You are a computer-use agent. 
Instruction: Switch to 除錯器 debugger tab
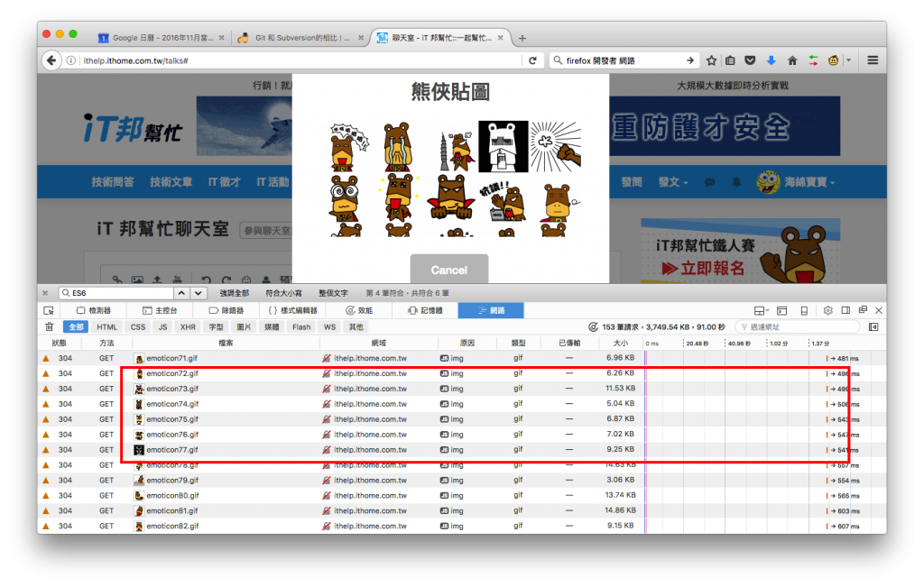226,310
